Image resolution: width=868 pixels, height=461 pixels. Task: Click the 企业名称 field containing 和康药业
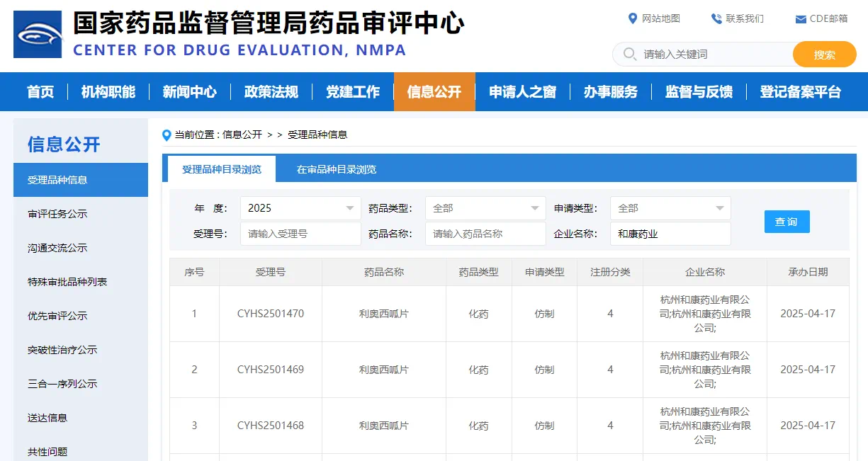click(x=670, y=234)
